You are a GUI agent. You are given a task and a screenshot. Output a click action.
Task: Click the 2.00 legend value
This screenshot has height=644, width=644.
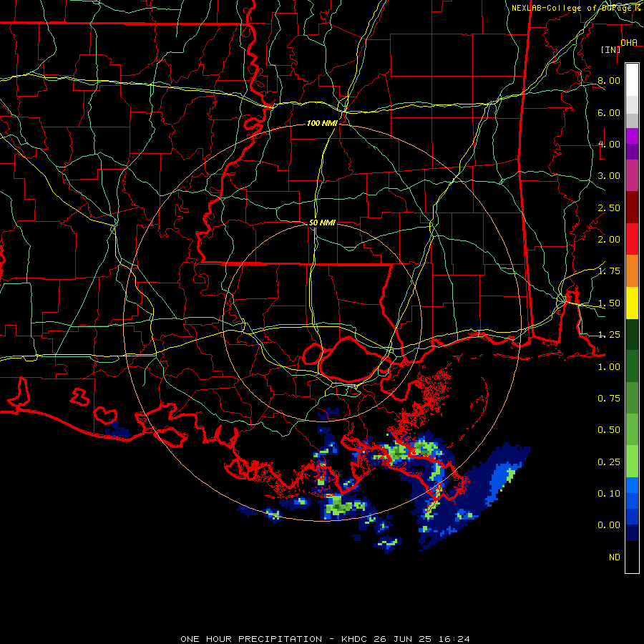pyautogui.click(x=609, y=240)
